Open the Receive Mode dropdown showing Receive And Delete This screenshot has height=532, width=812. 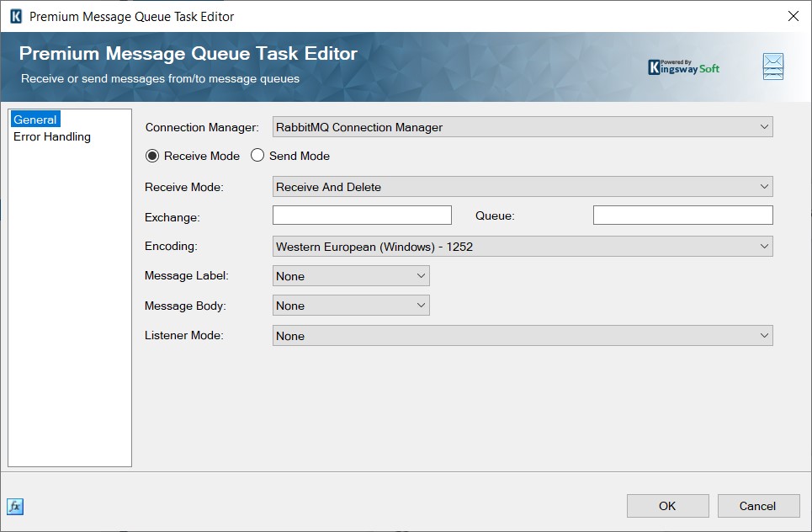point(765,186)
